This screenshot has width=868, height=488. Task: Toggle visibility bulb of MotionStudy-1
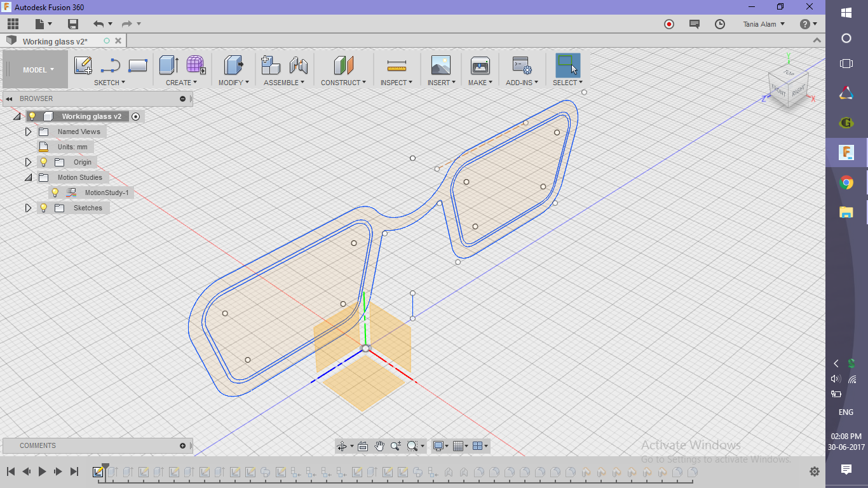point(55,193)
